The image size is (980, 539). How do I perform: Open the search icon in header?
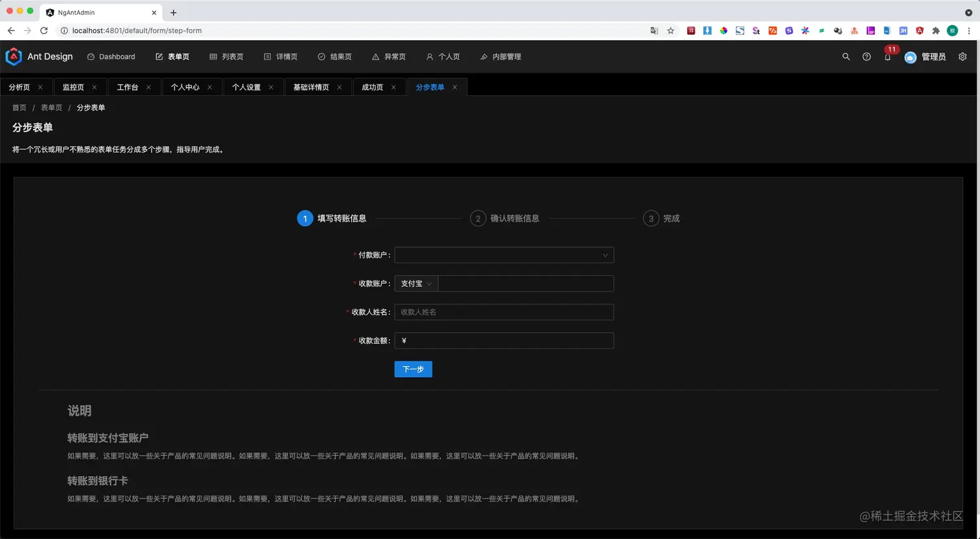[x=846, y=57]
